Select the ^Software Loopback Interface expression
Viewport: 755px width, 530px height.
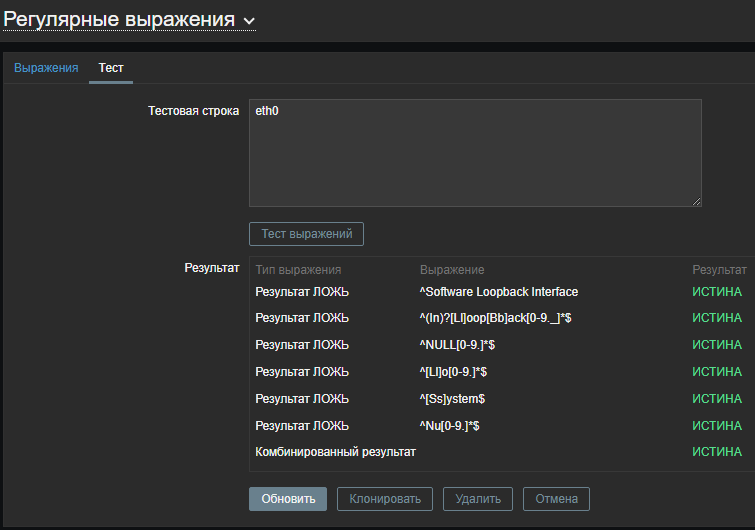click(x=498, y=292)
